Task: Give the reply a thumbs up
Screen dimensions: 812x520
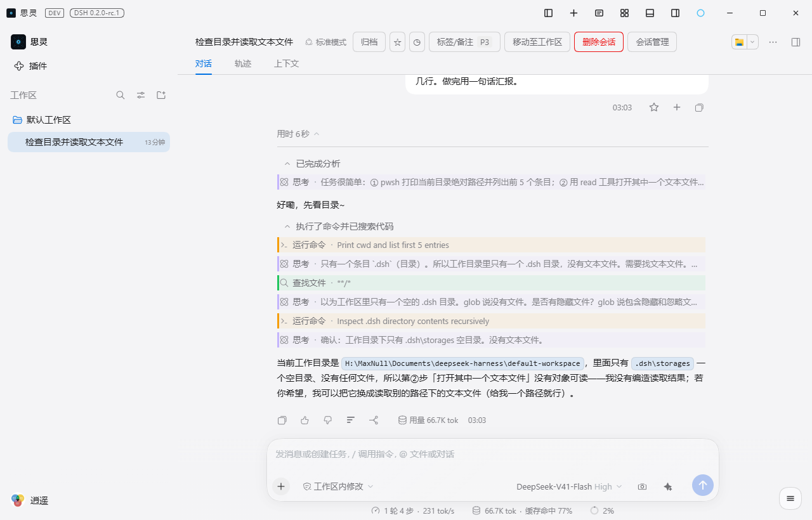Action: [x=304, y=420]
